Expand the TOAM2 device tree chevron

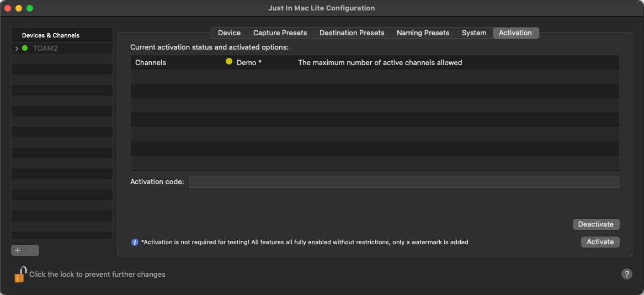click(17, 49)
